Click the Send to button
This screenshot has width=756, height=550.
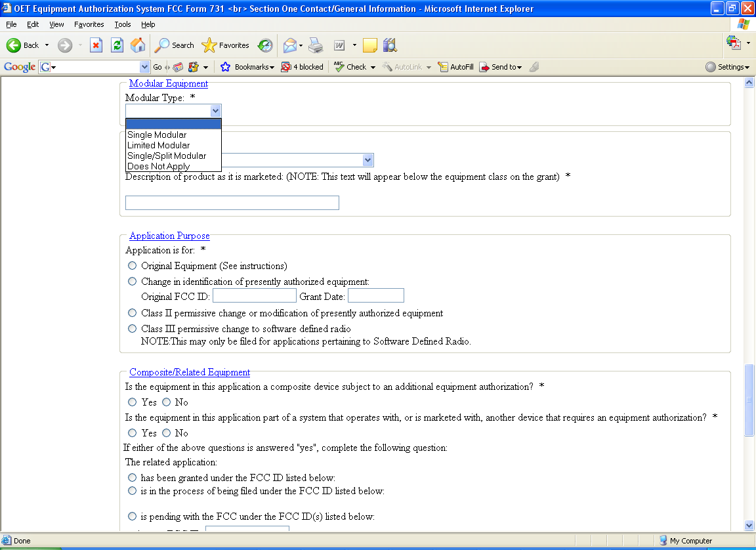501,67
